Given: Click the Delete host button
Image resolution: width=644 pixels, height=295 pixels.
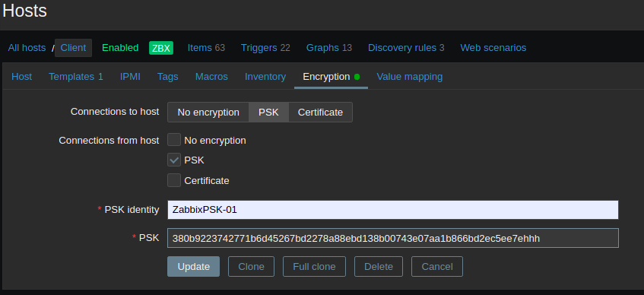Looking at the screenshot, I should coord(379,267).
